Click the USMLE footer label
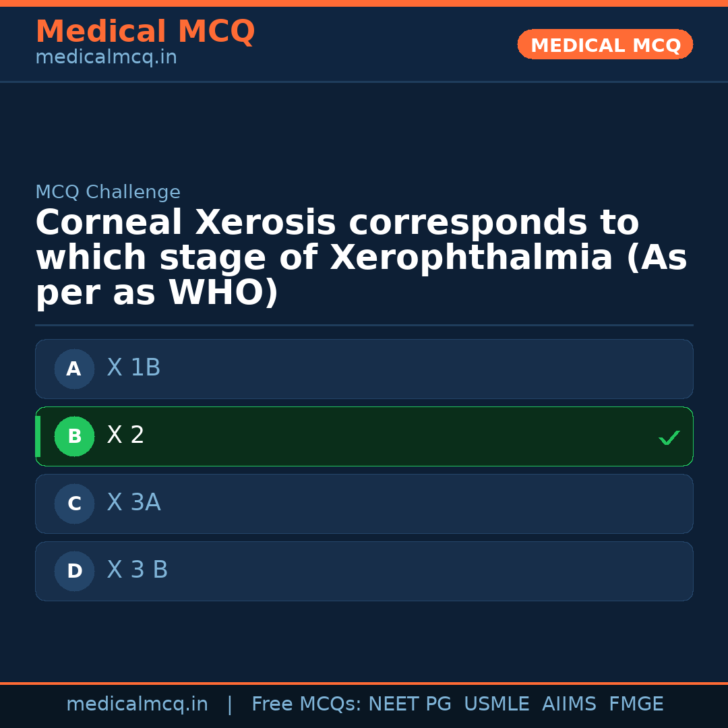The height and width of the screenshot is (728, 728). point(497,704)
